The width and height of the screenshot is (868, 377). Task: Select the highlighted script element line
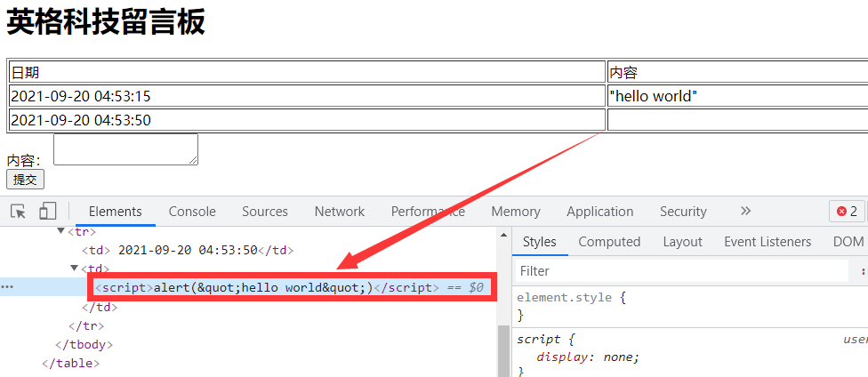point(289,287)
